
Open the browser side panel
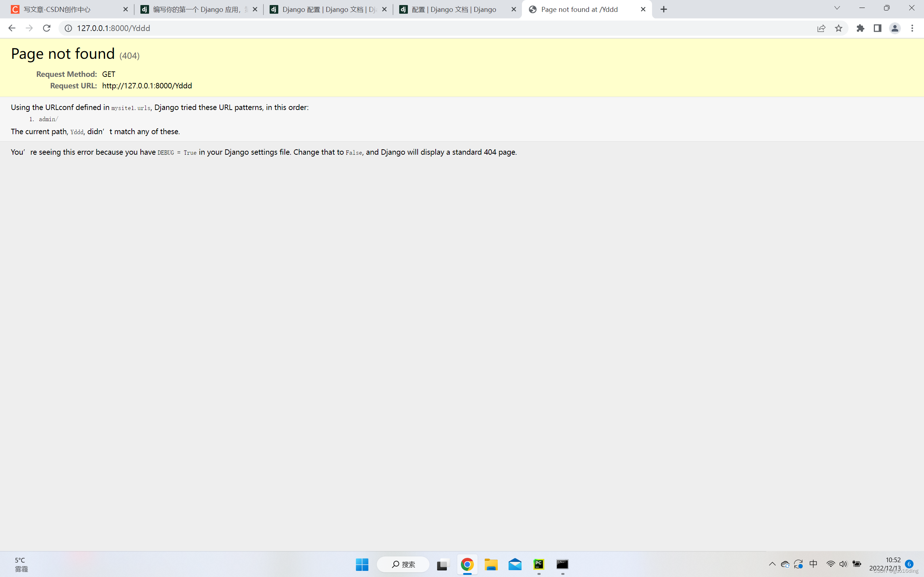tap(877, 28)
